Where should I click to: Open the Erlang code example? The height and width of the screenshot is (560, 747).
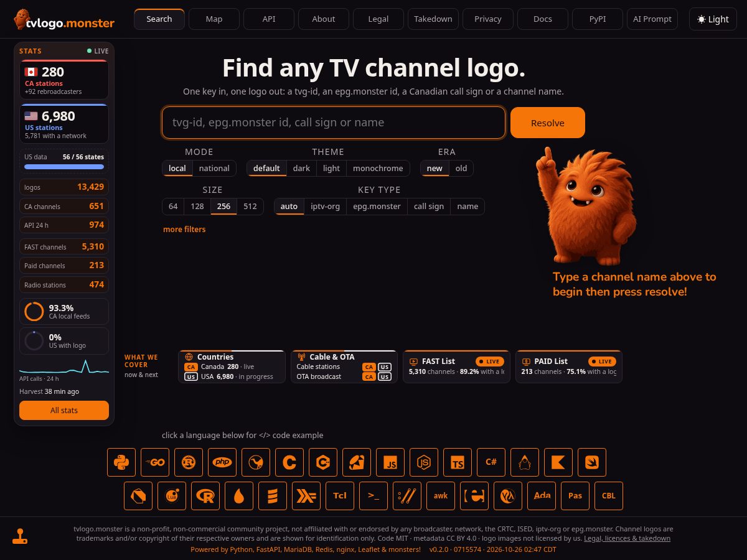tap(474, 496)
